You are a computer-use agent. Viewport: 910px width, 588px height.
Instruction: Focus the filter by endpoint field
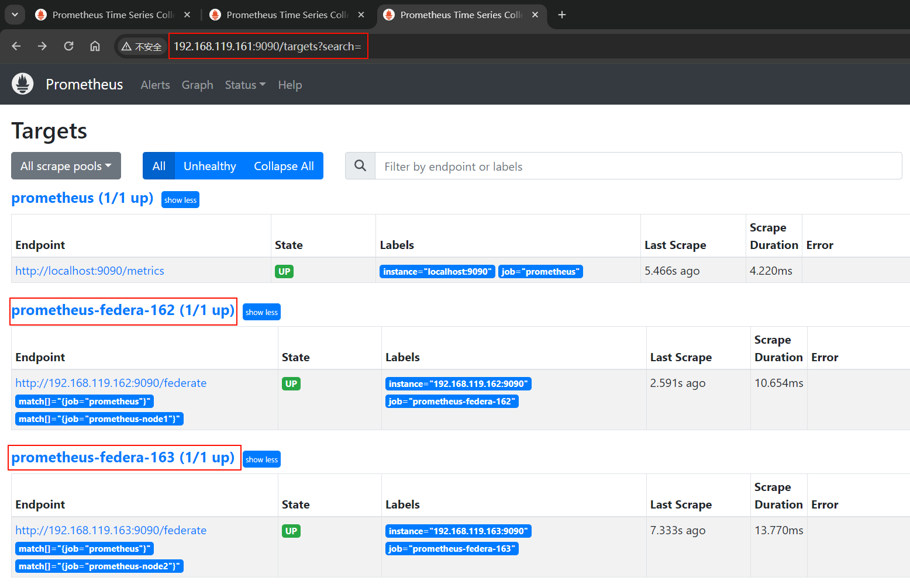(638, 166)
